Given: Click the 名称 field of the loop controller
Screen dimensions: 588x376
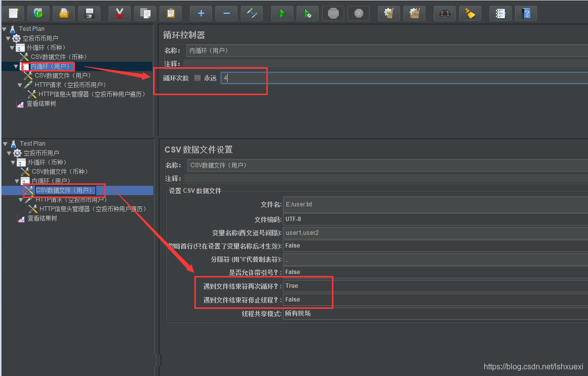Looking at the screenshot, I should [x=387, y=50].
